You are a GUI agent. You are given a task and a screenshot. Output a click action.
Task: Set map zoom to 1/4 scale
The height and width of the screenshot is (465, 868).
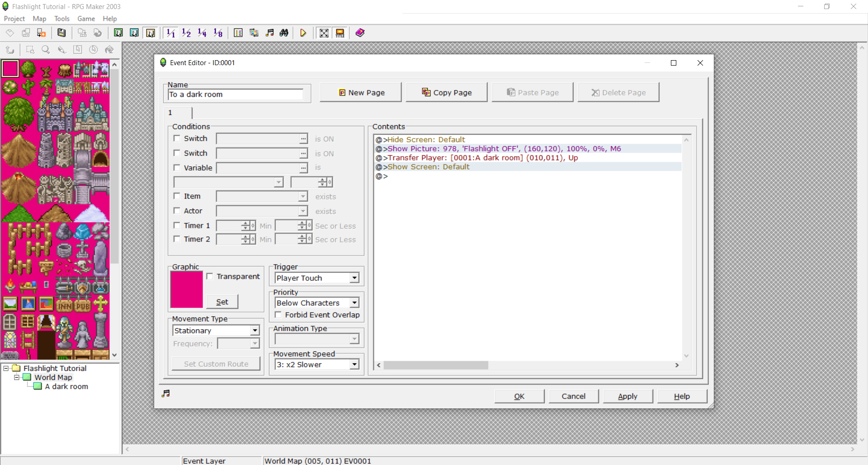click(202, 33)
